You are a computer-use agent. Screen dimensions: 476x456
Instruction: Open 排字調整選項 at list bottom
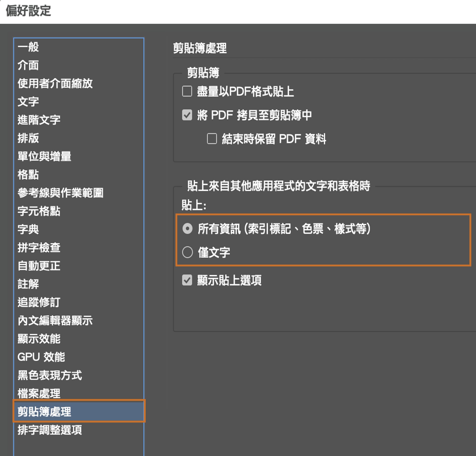pos(50,430)
